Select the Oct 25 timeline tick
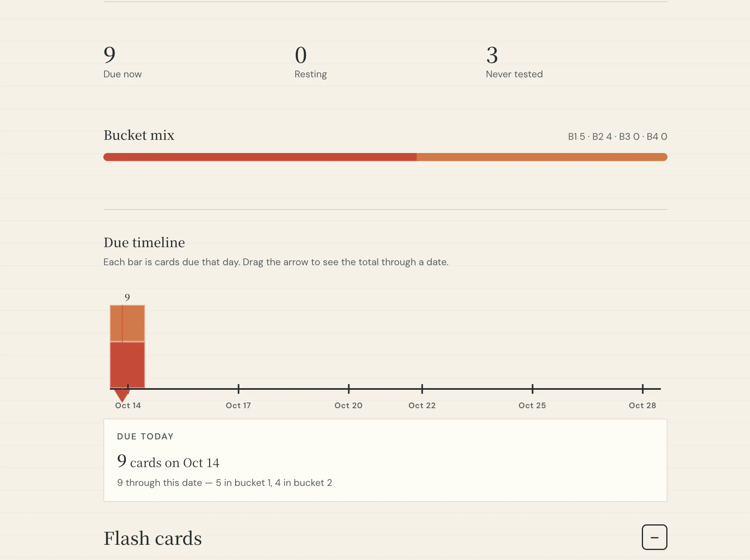Viewport: 750px width, 560px height. pos(532,389)
